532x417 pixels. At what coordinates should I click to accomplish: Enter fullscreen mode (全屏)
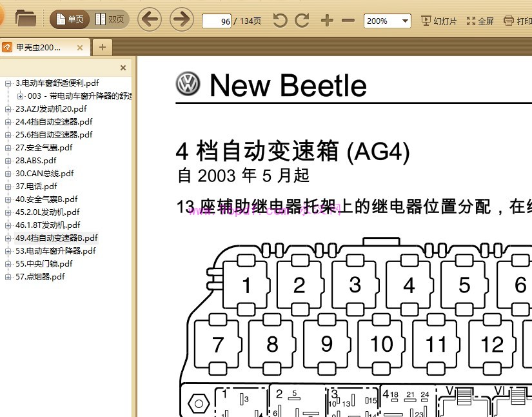[x=480, y=21]
